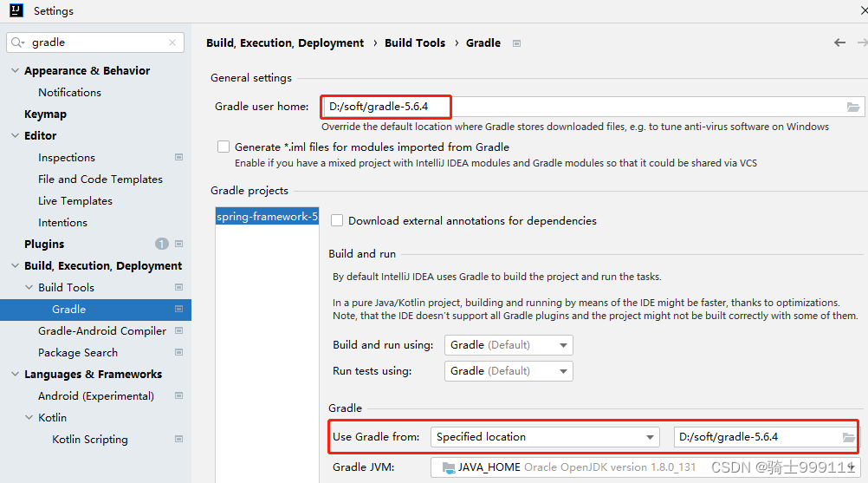868x483 pixels.
Task: Enable Download external annotations checkbox
Action: 337,220
